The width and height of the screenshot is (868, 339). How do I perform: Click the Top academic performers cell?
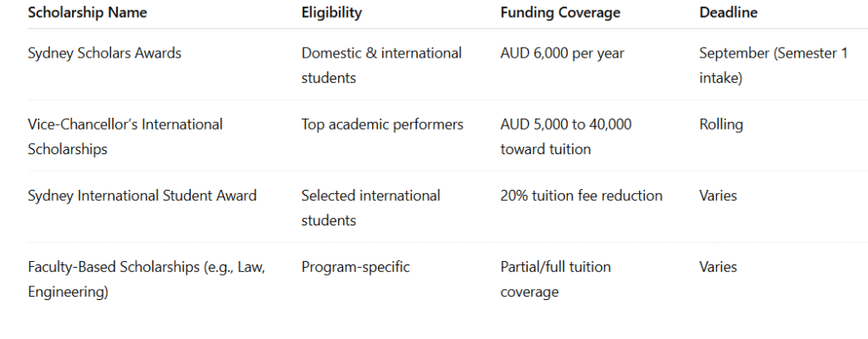coord(382,125)
